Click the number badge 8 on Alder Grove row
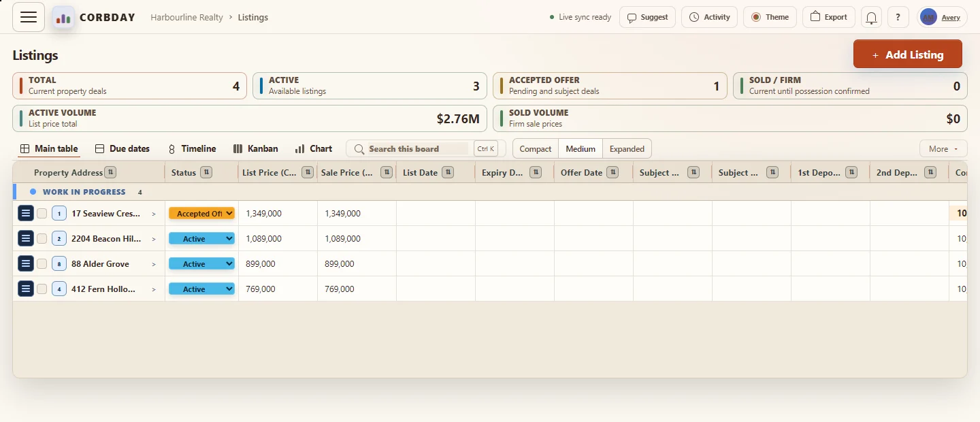The width and height of the screenshot is (980, 422). coord(59,263)
